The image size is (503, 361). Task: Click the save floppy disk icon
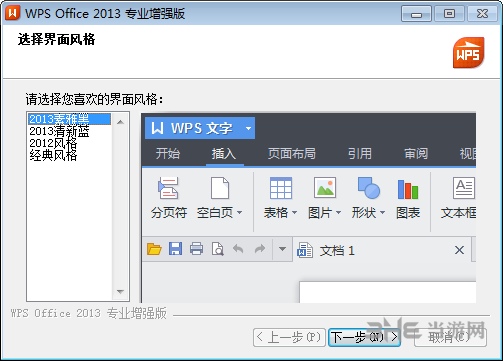[175, 249]
